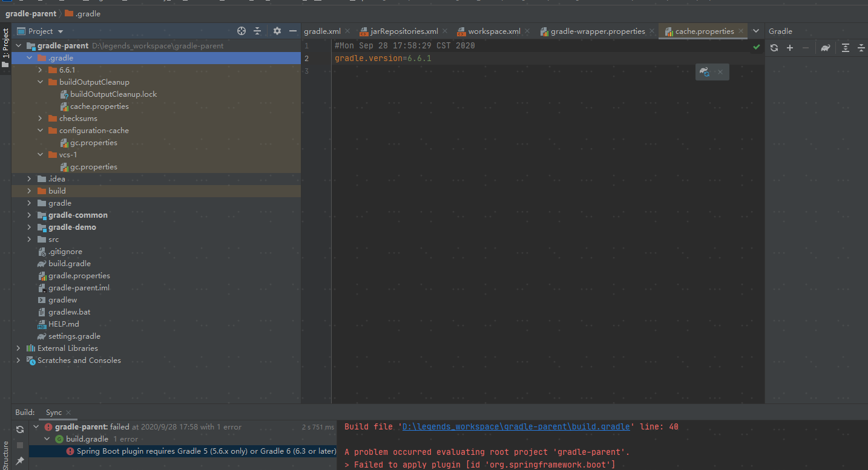
Task: Collapse gradle-parent failed node in Build
Action: pyautogui.click(x=36, y=427)
